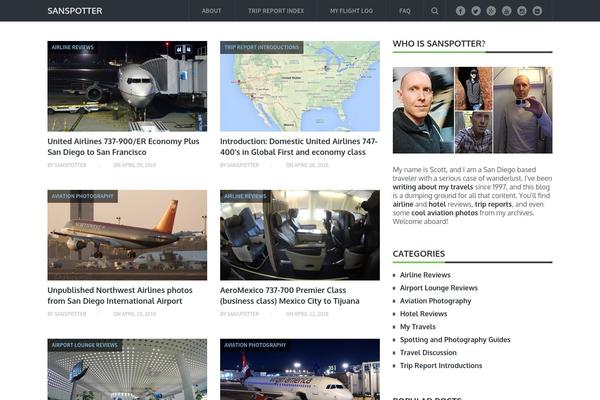
Task: Open the Trip Report Index menu item
Action: click(276, 11)
